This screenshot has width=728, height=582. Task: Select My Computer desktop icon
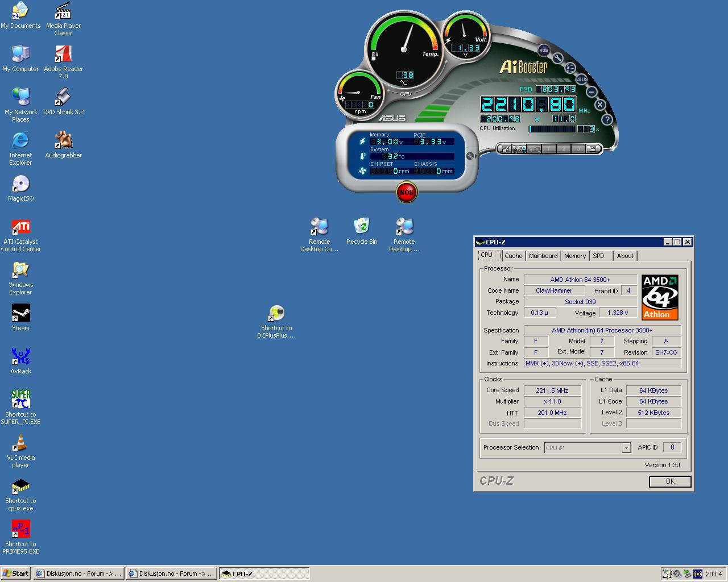[x=20, y=59]
